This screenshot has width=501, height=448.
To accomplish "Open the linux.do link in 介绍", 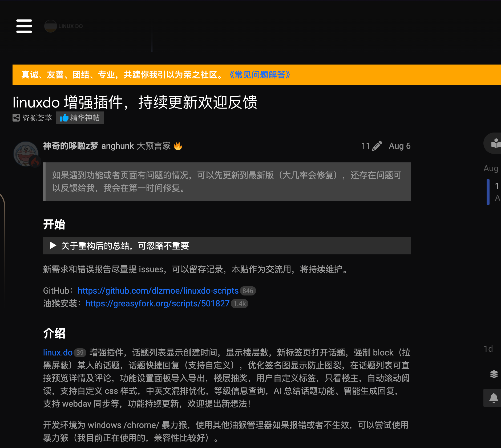I will tap(58, 353).
